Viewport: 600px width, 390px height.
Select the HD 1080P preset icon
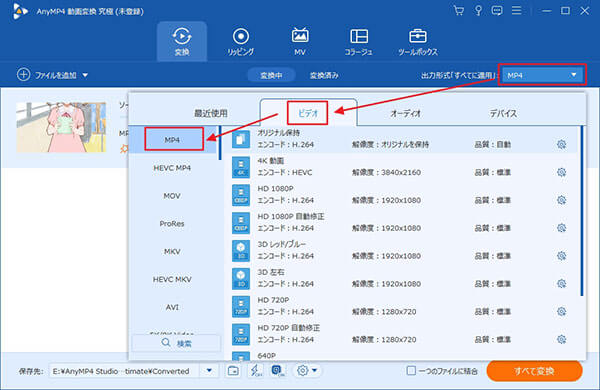click(241, 195)
